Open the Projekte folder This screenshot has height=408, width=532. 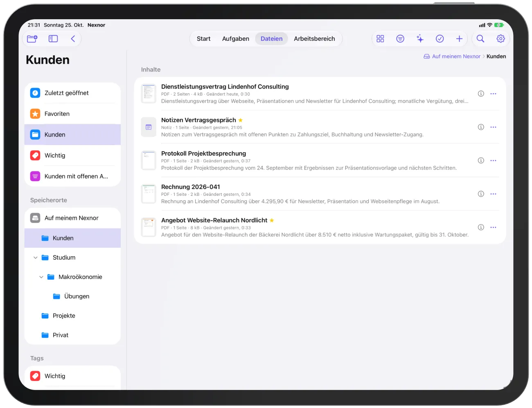(x=72, y=316)
